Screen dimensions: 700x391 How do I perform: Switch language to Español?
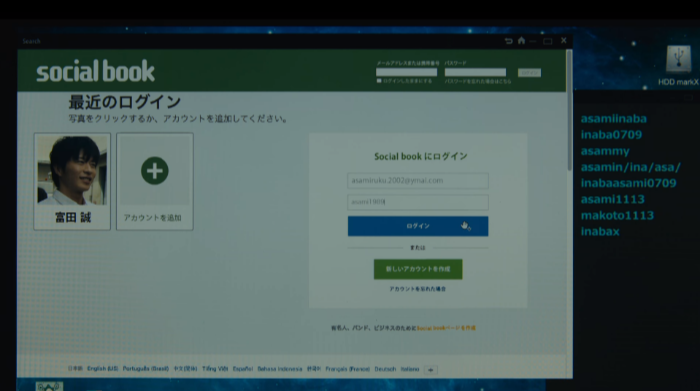point(243,369)
